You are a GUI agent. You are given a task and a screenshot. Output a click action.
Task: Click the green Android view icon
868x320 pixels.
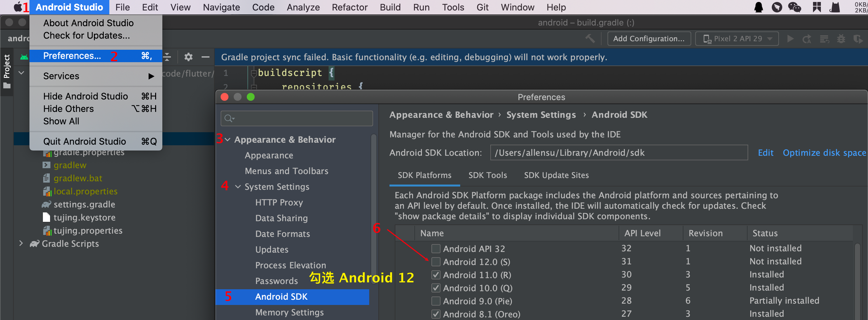tap(24, 57)
